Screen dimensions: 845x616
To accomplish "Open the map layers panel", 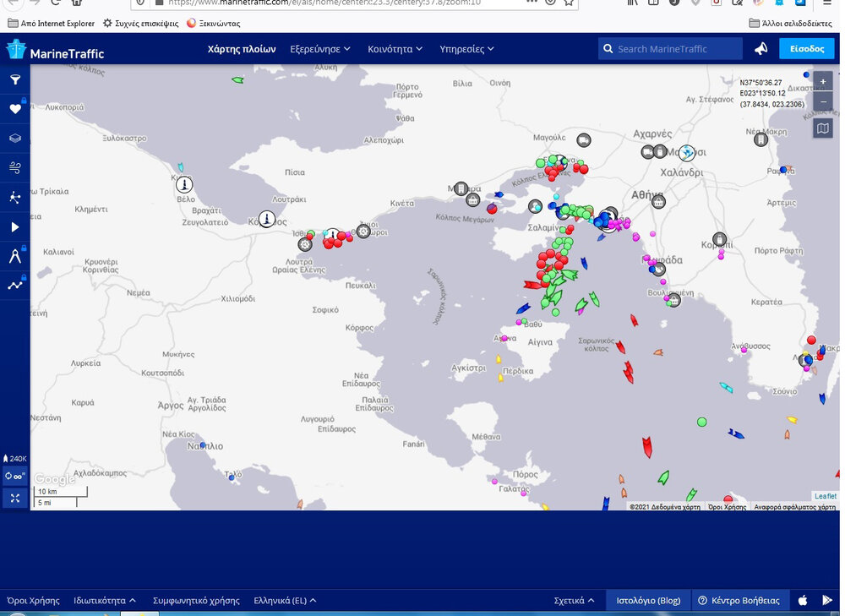I will click(15, 139).
